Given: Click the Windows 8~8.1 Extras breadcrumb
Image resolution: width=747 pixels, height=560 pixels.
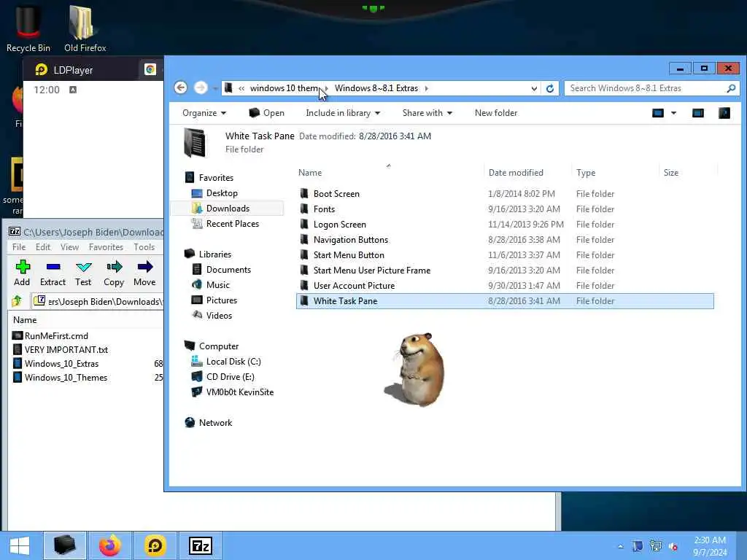Looking at the screenshot, I should click(376, 88).
